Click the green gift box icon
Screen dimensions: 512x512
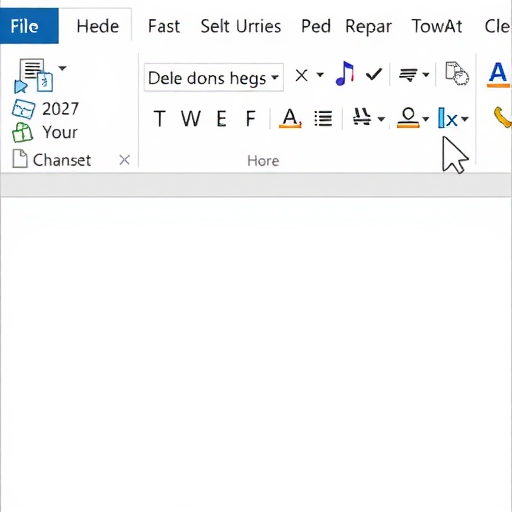[x=22, y=132]
